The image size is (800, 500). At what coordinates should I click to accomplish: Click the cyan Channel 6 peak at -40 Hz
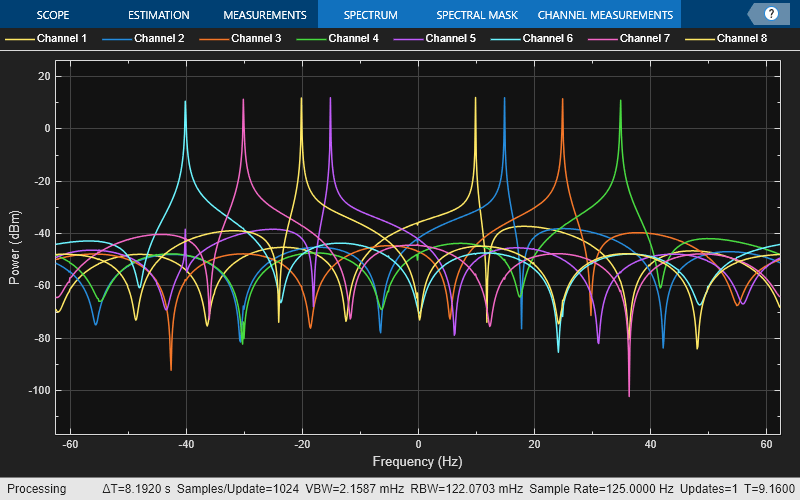pyautogui.click(x=185, y=102)
